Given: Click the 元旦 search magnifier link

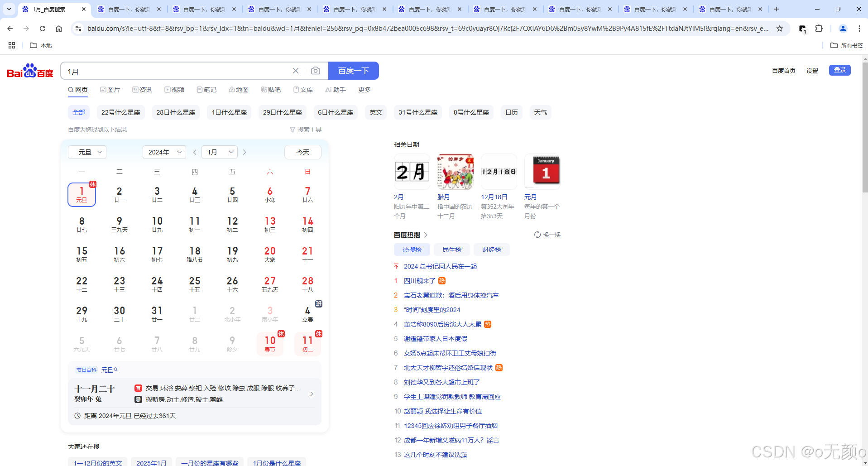Looking at the screenshot, I should coord(110,370).
